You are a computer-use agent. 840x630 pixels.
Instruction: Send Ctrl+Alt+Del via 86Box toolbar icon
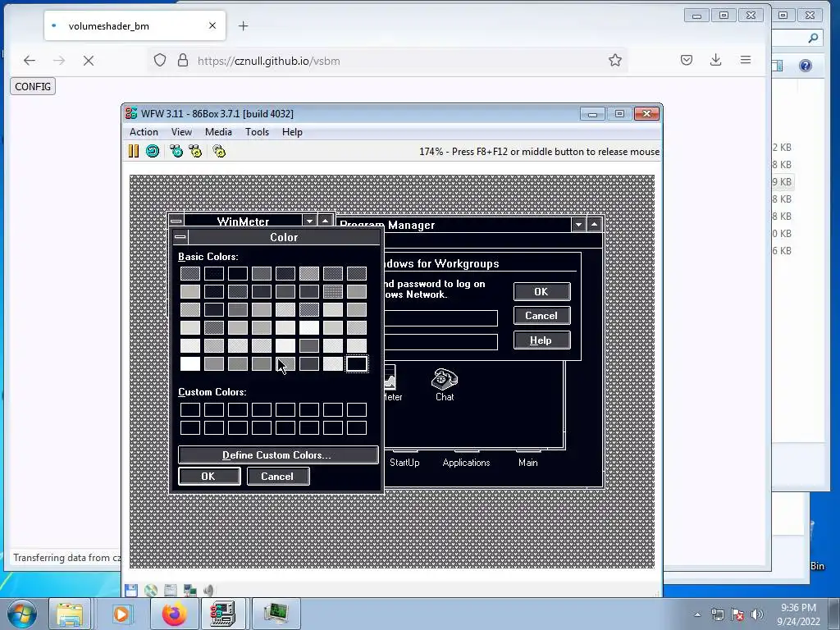(x=176, y=152)
